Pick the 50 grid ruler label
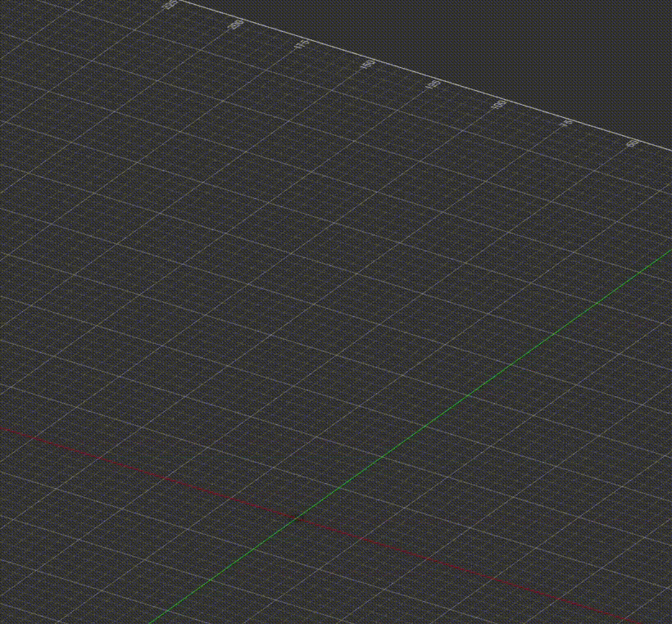The height and width of the screenshot is (624, 672). coord(632,143)
